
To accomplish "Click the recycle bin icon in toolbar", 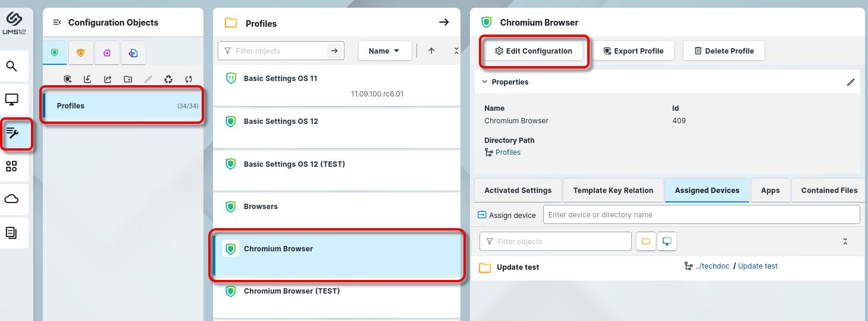I will (x=169, y=79).
